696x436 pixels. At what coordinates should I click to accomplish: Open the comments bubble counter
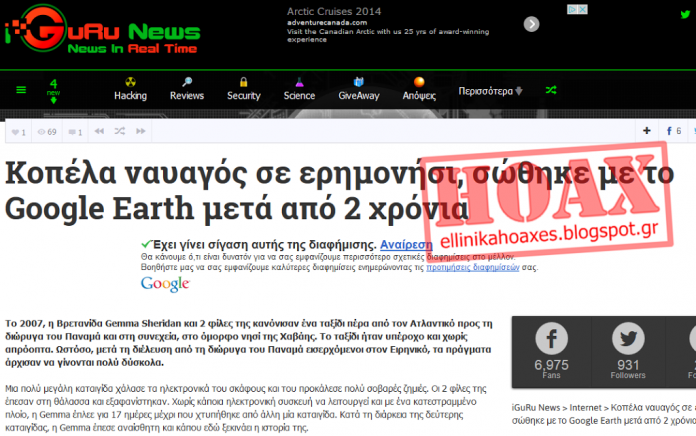[75, 132]
